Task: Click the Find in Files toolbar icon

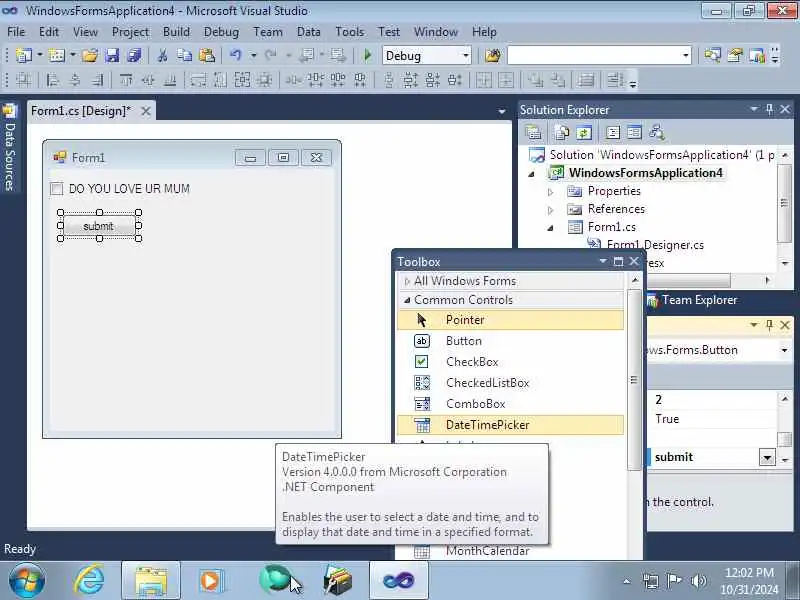Action: click(492, 55)
